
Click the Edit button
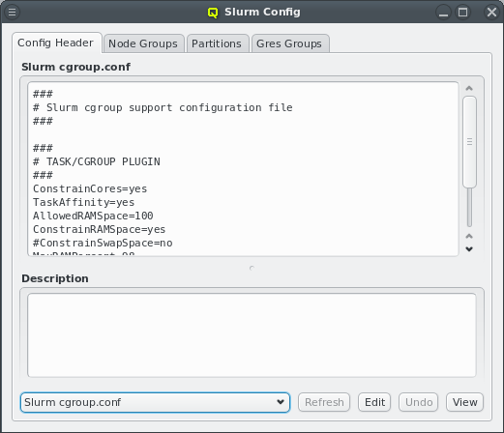point(374,402)
